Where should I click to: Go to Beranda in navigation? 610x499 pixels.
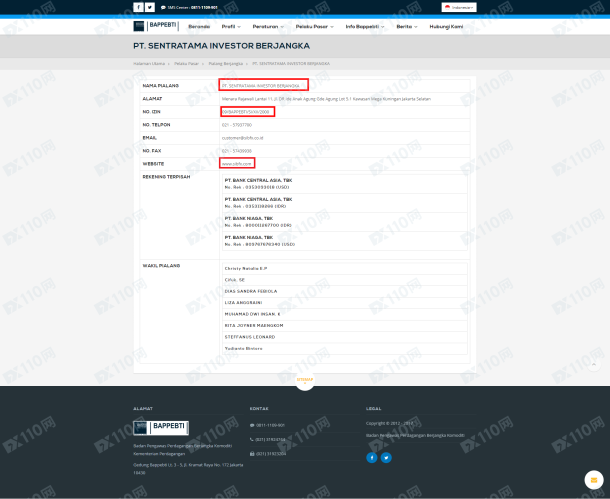(199, 26)
